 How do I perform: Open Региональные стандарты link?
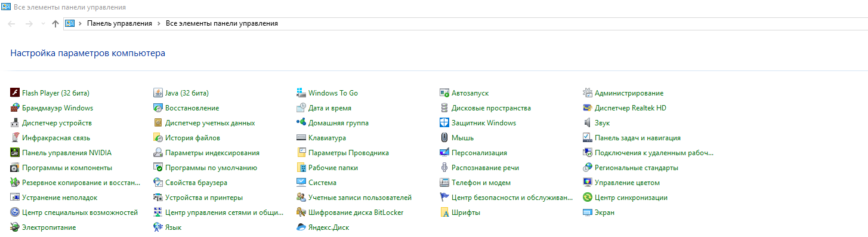pos(637,168)
